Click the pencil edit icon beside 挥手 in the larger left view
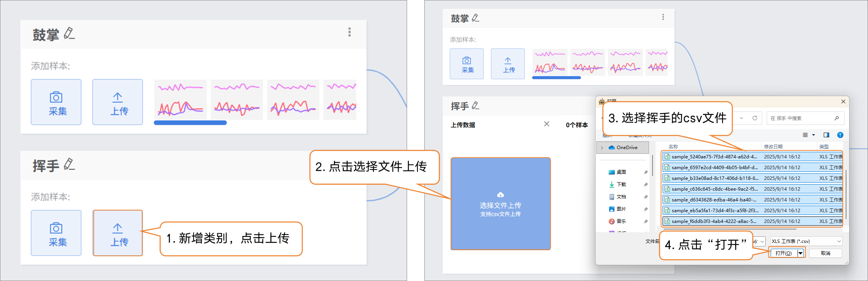This screenshot has height=281, width=868. (x=69, y=165)
